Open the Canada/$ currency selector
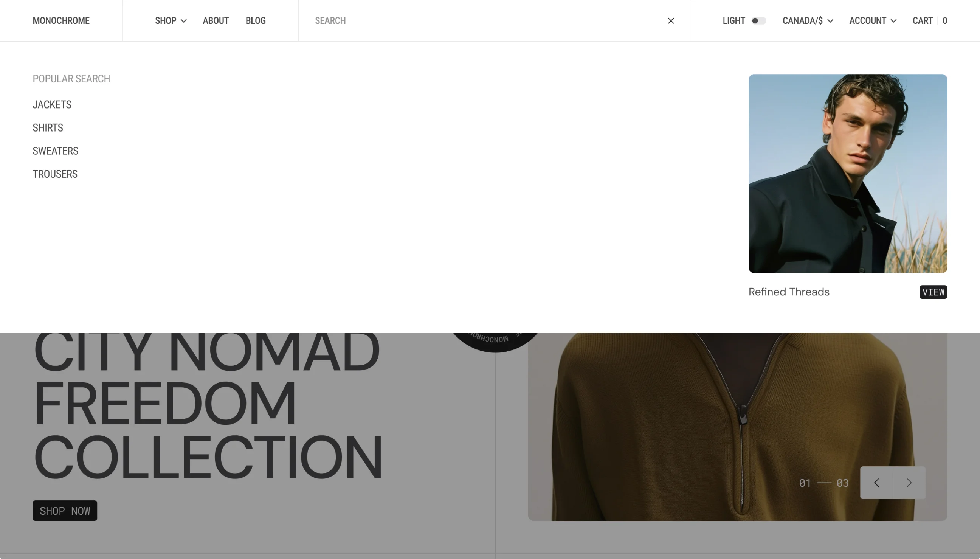980x559 pixels. pos(808,21)
